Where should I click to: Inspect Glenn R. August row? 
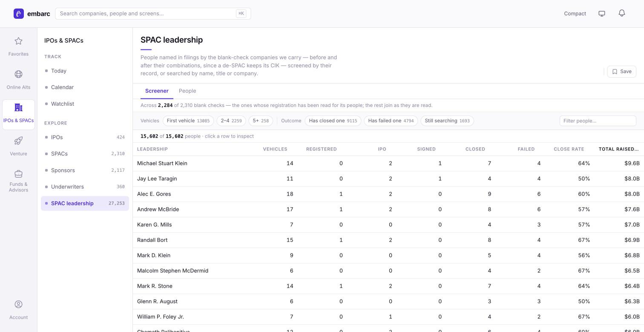[388, 302]
